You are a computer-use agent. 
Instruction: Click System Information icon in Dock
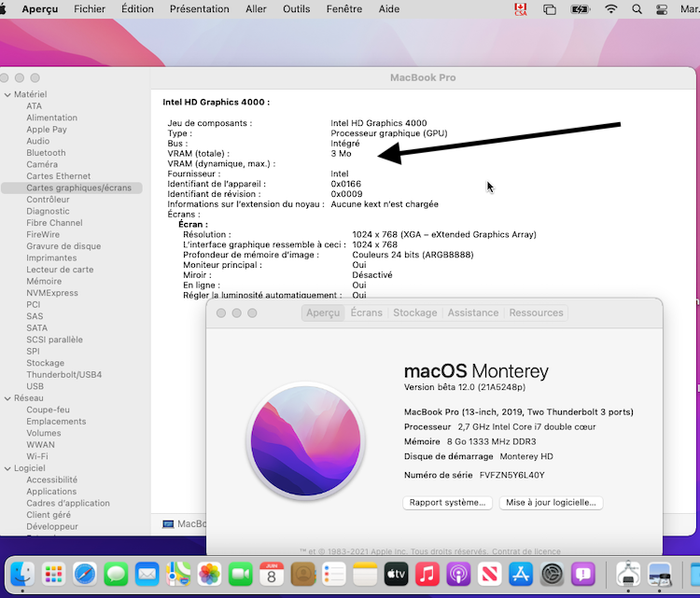[x=628, y=574]
